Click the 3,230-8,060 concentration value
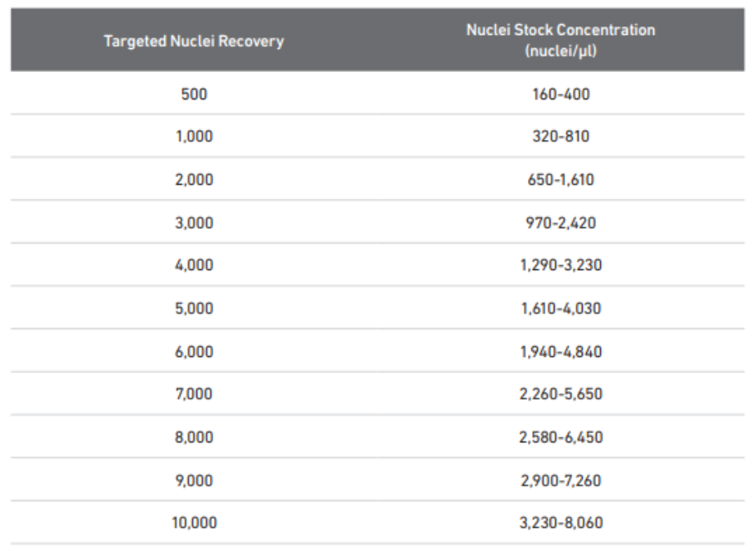The height and width of the screenshot is (550, 756). coord(560,523)
